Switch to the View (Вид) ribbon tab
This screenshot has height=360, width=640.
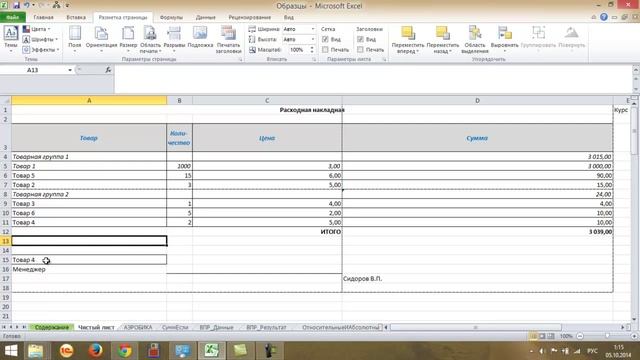(x=289, y=17)
